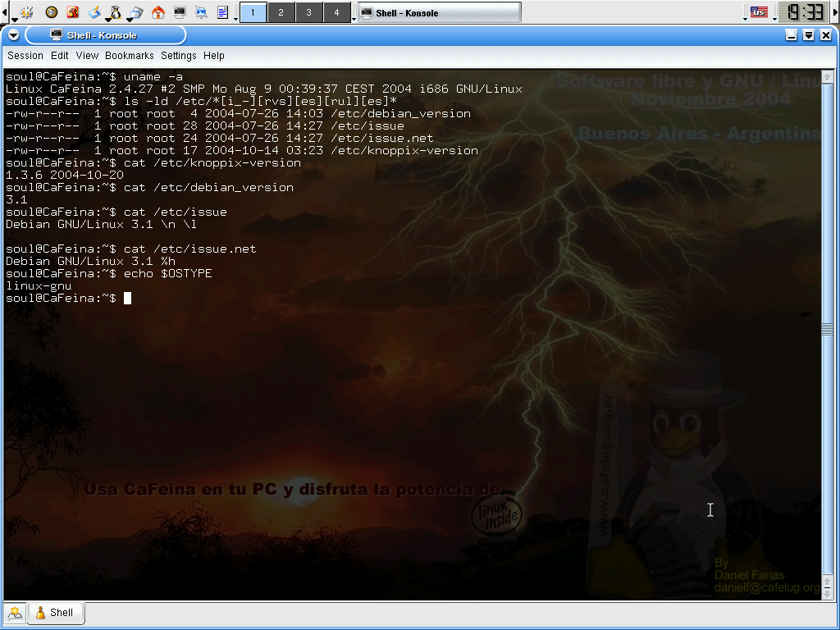Image resolution: width=840 pixels, height=630 pixels.
Task: Click the terminal cursor at the last prompt
Action: coord(127,299)
